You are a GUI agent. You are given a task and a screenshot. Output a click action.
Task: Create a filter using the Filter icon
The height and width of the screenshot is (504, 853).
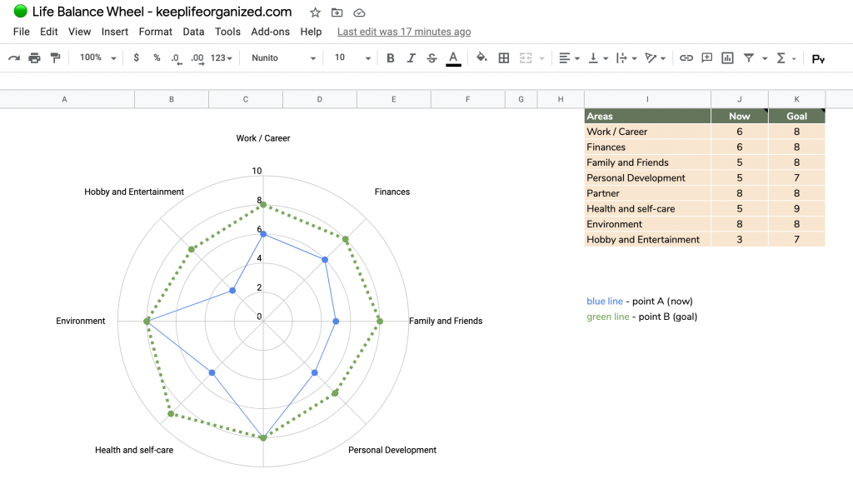click(x=749, y=58)
